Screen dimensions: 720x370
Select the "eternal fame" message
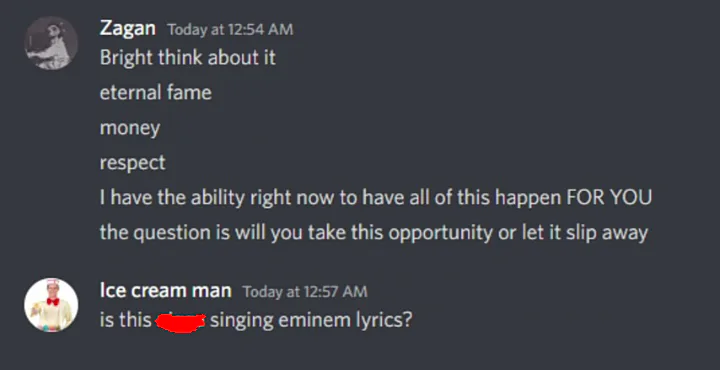pos(156,93)
